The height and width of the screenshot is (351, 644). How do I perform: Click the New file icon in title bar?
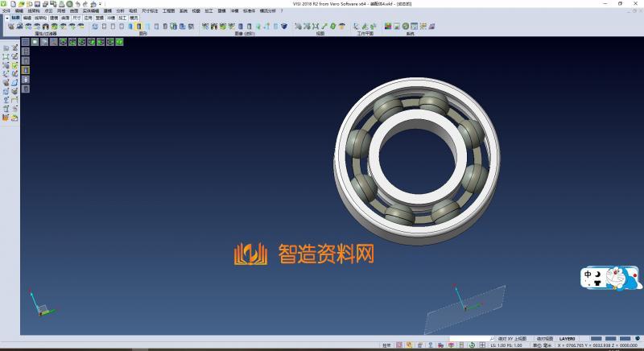pos(13,4)
